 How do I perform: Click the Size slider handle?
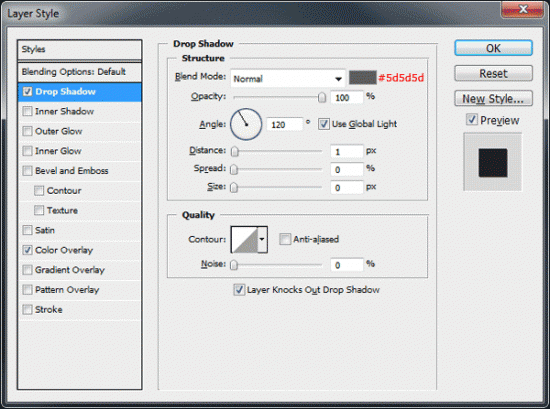(x=234, y=188)
